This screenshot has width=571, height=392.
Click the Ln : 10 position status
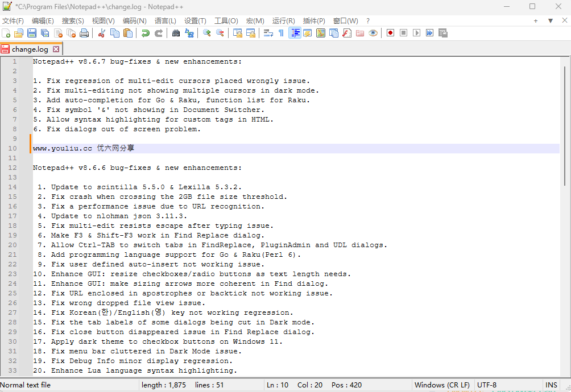pos(278,385)
